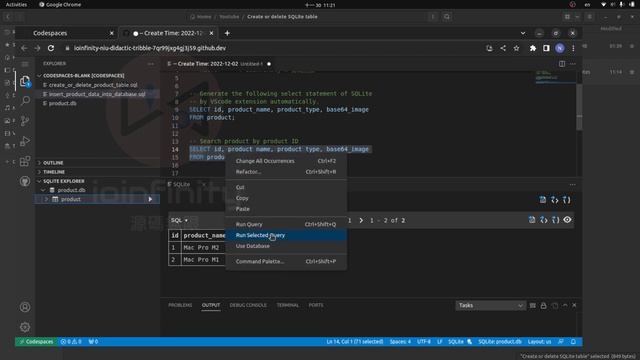Toggle the eye icon in the results toolbar
Screen dimensions: 640x360
click(567, 220)
